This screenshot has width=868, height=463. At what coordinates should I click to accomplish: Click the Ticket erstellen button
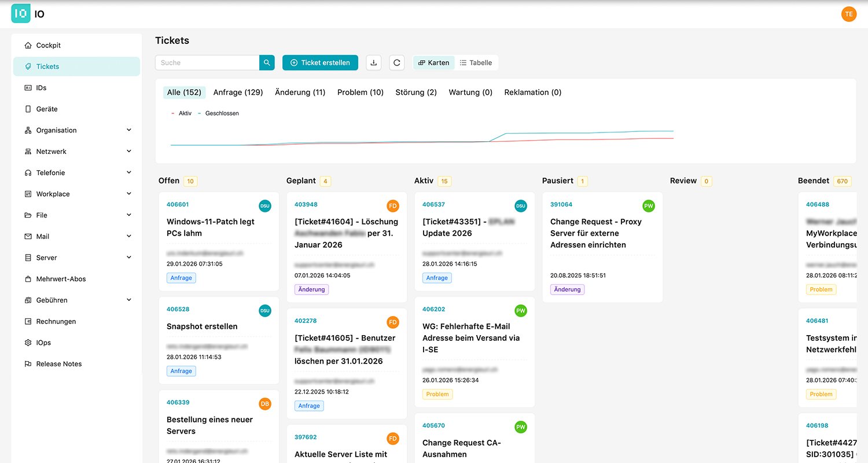pyautogui.click(x=320, y=63)
